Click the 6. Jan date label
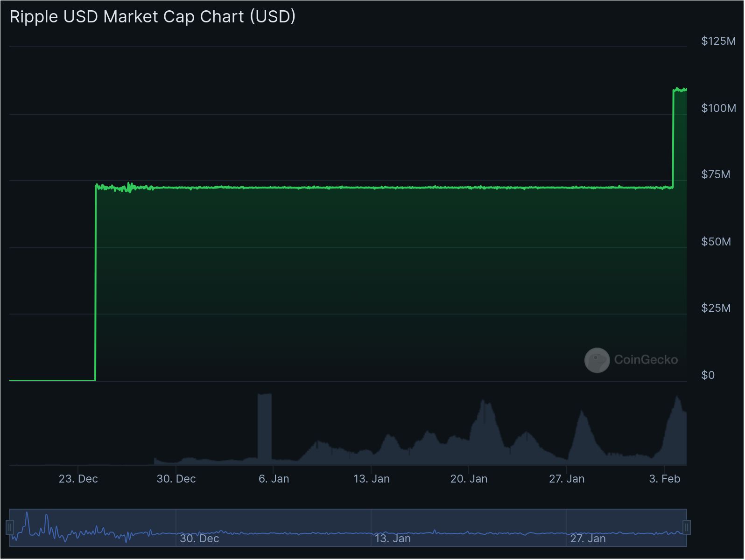The height and width of the screenshot is (560, 745). pos(274,479)
